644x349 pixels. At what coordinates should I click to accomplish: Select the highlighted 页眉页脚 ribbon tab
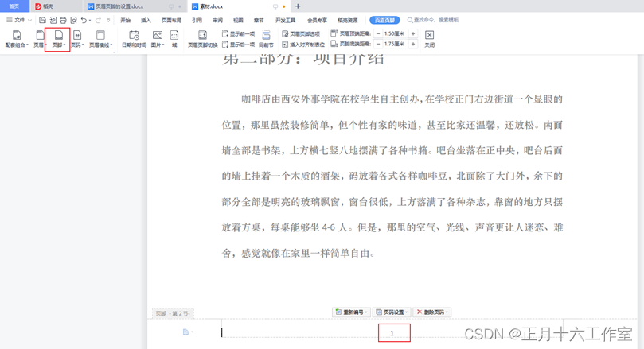[x=384, y=20]
